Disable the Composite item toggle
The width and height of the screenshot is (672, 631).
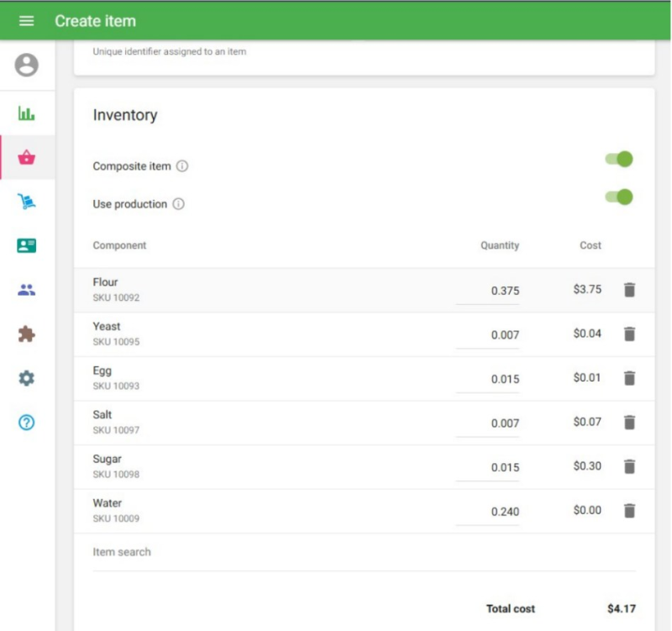point(619,160)
